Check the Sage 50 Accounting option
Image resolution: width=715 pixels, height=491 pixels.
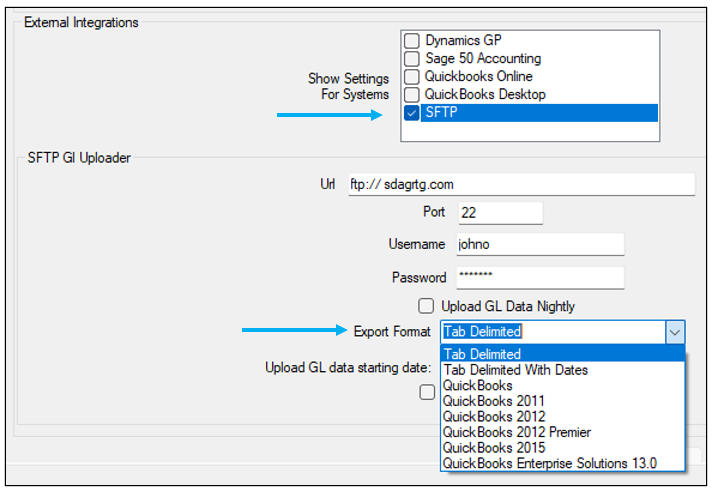[x=412, y=59]
